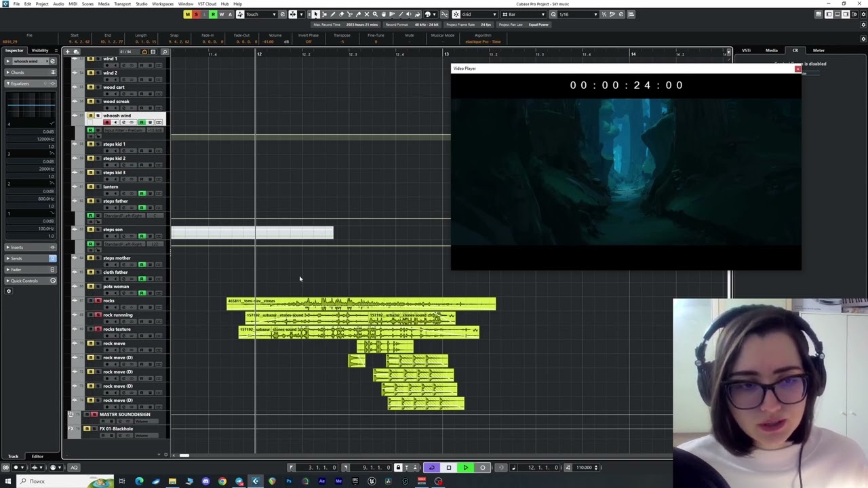
Task: Select the Range Selection tool
Action: 324,14
